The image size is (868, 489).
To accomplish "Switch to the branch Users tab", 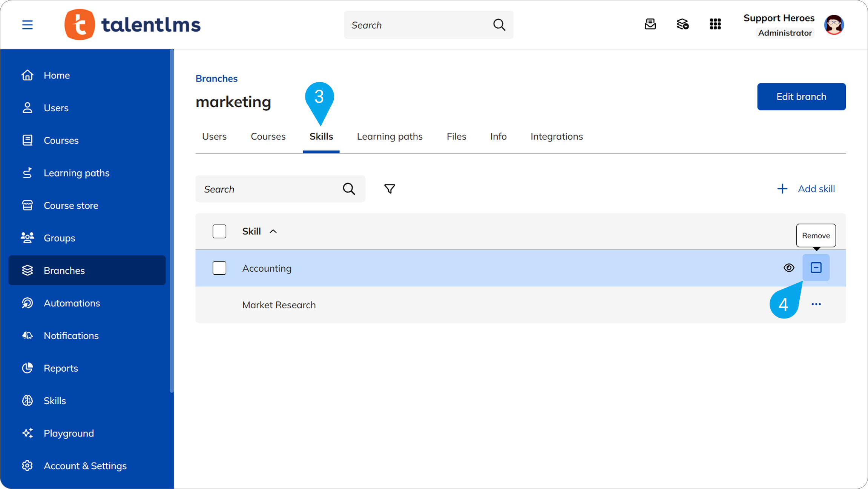I will point(214,137).
